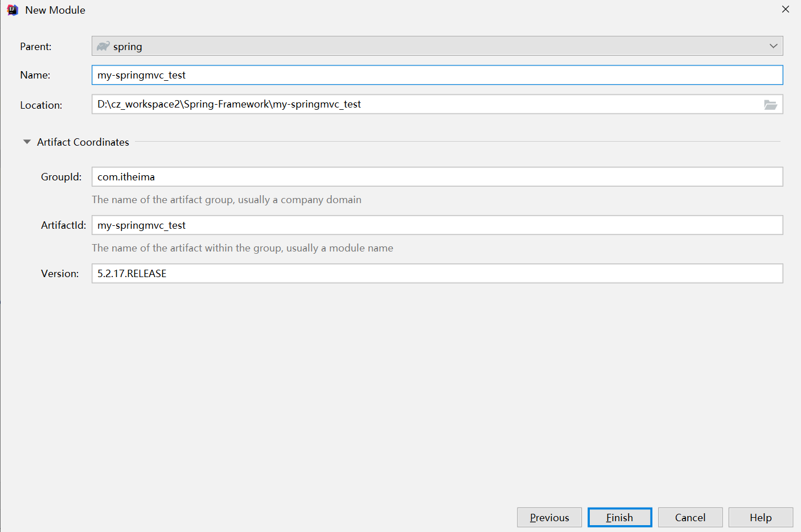Click the Parent: label

click(x=36, y=47)
